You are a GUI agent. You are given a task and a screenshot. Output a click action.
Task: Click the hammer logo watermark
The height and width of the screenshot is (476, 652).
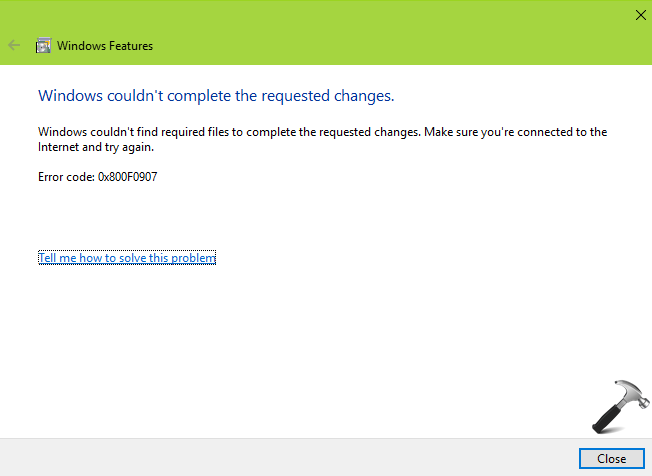click(x=620, y=407)
